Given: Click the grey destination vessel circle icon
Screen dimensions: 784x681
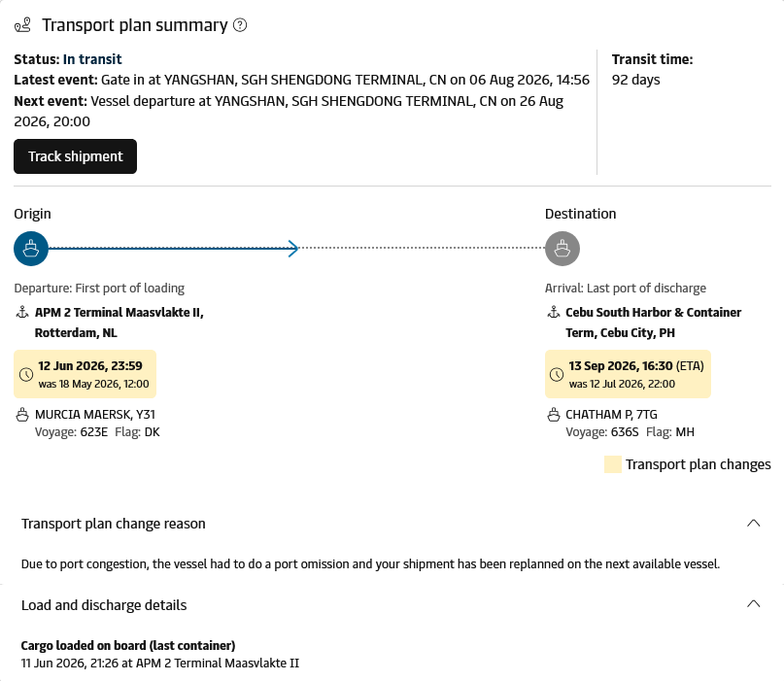Looking at the screenshot, I should [562, 249].
